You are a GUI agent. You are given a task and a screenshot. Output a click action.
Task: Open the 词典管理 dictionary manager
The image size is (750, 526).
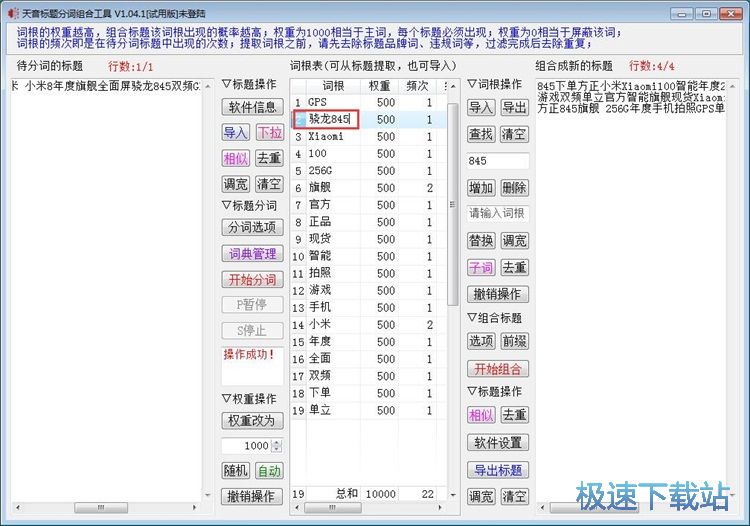click(253, 253)
